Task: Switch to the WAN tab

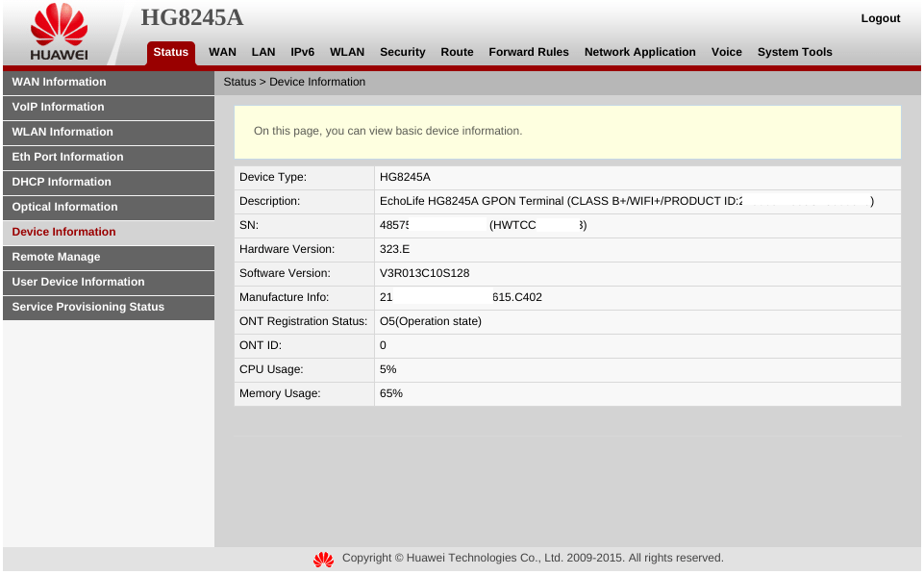Action: click(222, 52)
